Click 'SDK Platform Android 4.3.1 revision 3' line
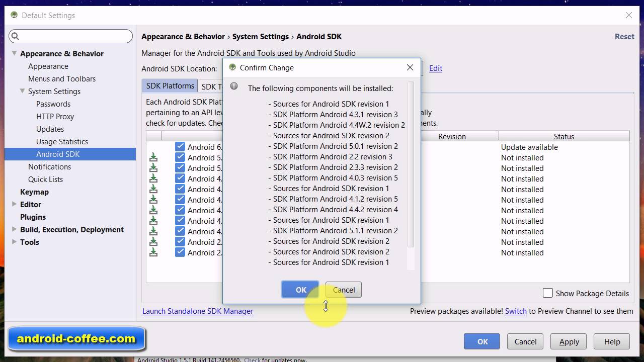The width and height of the screenshot is (644, 362). (333, 114)
